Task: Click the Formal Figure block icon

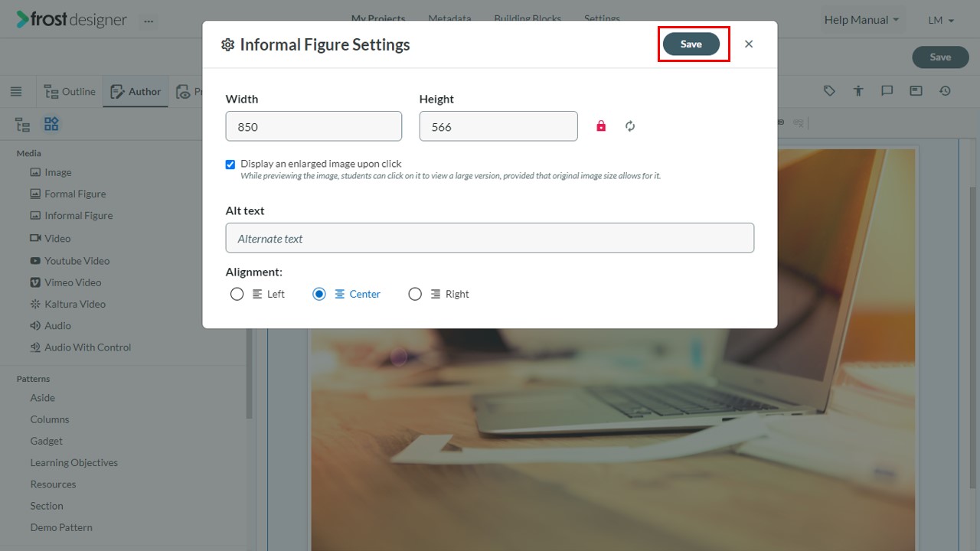Action: 35,194
